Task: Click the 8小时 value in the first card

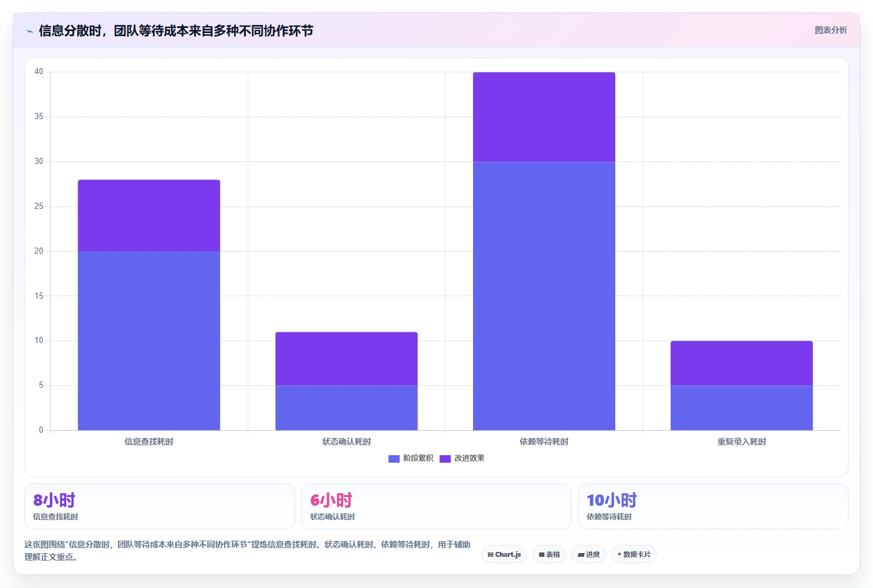Action: tap(54, 500)
